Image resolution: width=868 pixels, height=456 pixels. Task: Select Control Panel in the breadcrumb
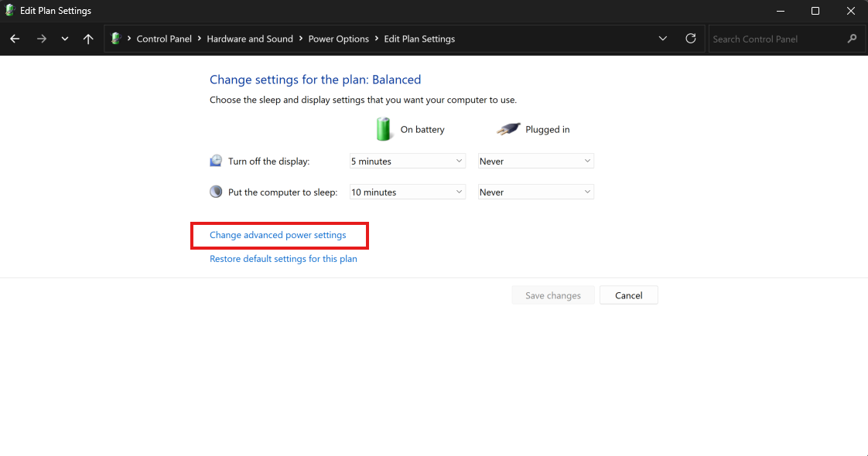[x=164, y=39]
